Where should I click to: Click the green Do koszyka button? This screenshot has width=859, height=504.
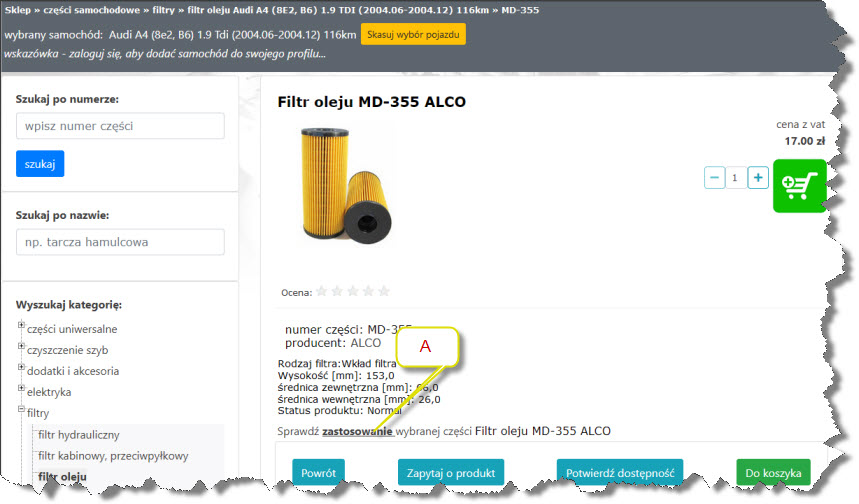click(774, 473)
